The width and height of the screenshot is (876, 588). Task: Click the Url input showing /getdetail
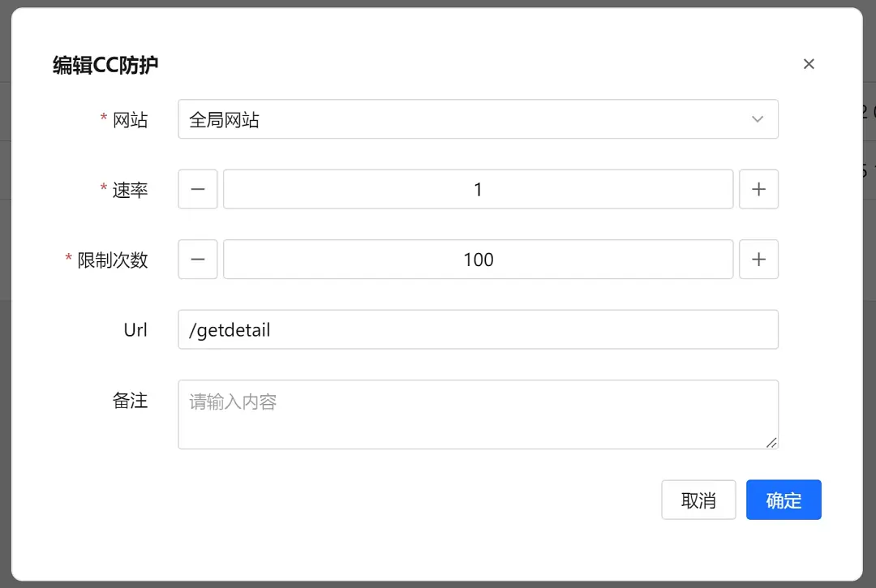pyautogui.click(x=478, y=329)
